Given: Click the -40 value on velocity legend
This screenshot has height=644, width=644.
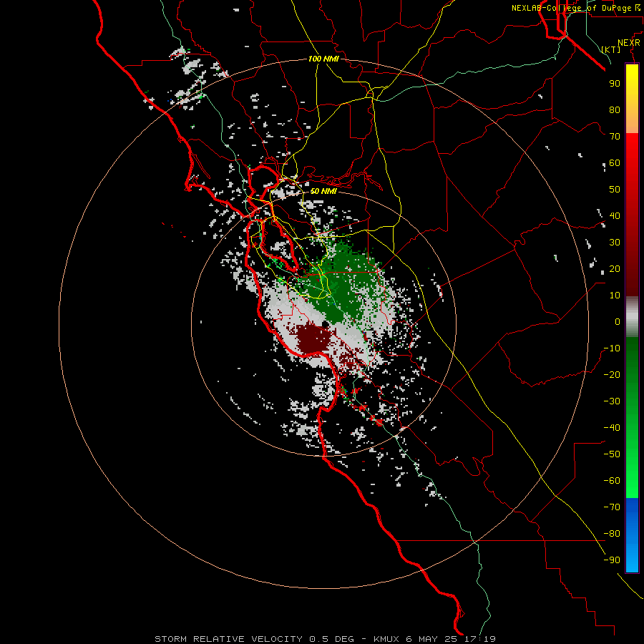Looking at the screenshot, I should tap(612, 428).
